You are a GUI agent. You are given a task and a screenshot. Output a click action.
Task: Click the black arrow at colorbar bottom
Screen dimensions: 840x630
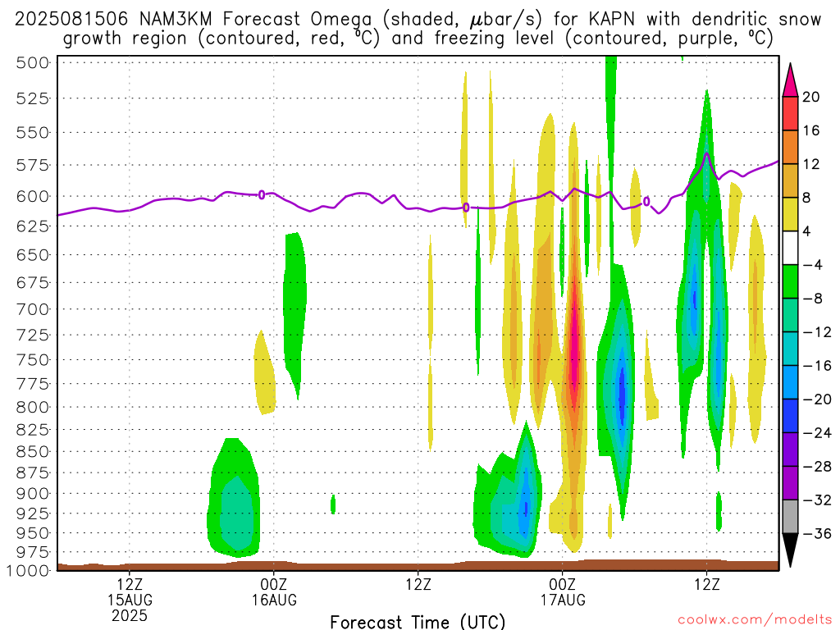pos(790,550)
